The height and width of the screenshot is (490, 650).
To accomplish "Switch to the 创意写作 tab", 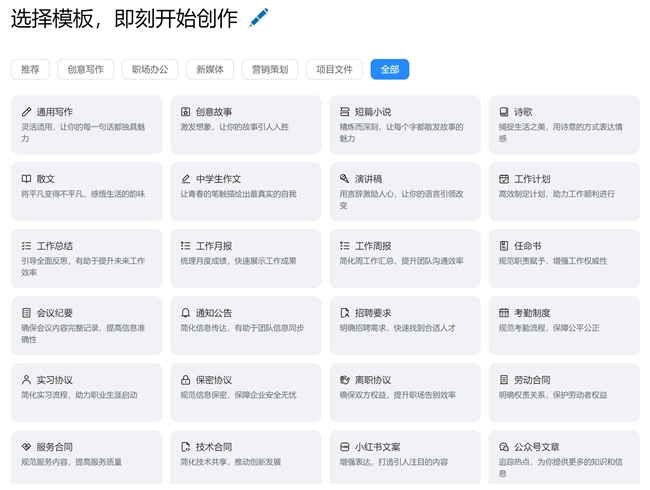I will [x=85, y=69].
